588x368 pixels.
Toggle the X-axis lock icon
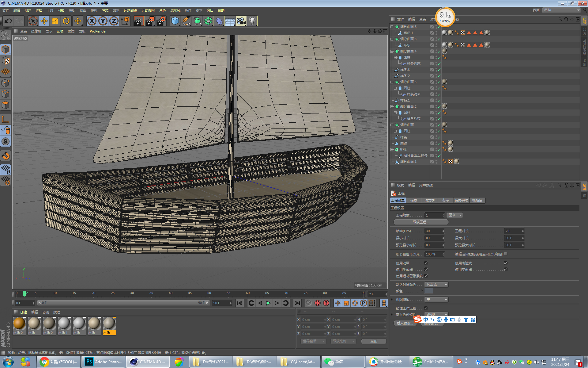(x=92, y=21)
